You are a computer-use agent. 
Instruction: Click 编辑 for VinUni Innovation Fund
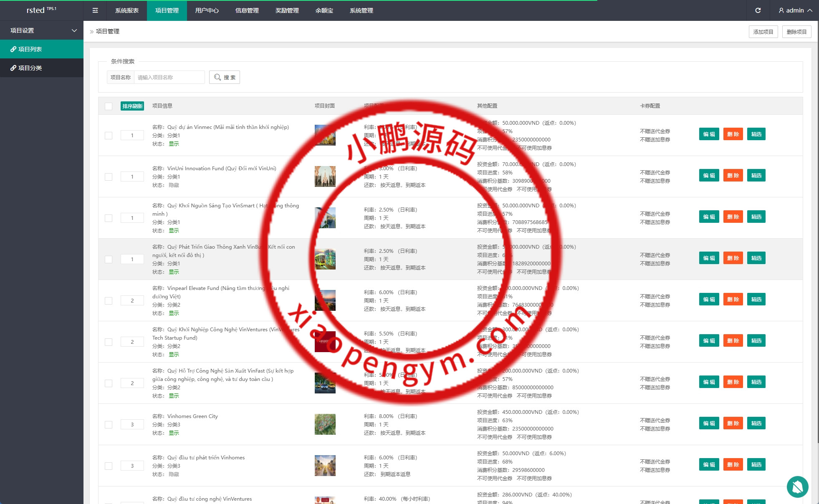pyautogui.click(x=709, y=175)
